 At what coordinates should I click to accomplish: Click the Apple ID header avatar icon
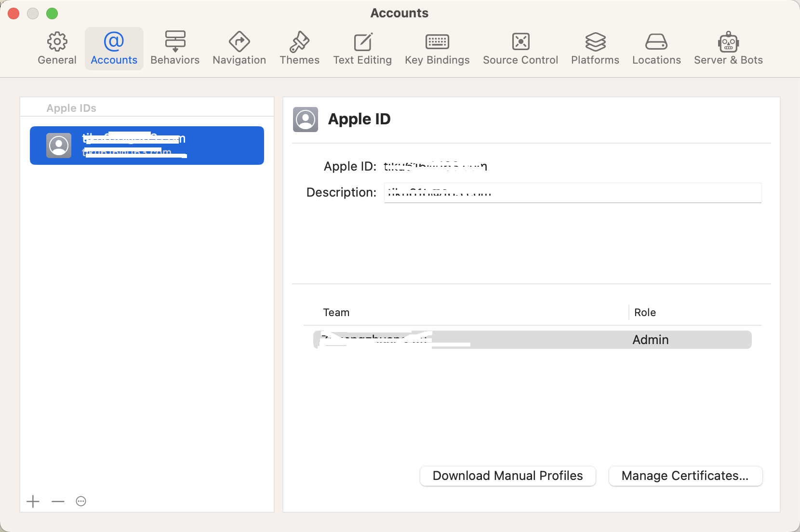pos(306,120)
